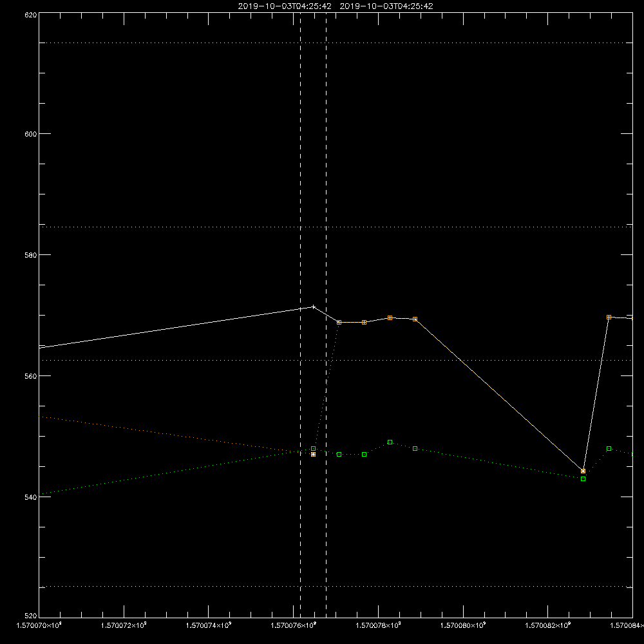
Task: Select the white plus marker at the line peak
Action: 314,307
